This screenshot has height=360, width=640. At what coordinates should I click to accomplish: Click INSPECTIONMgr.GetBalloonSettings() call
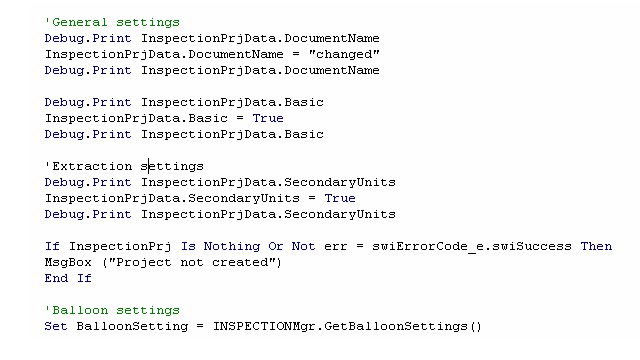click(347, 327)
